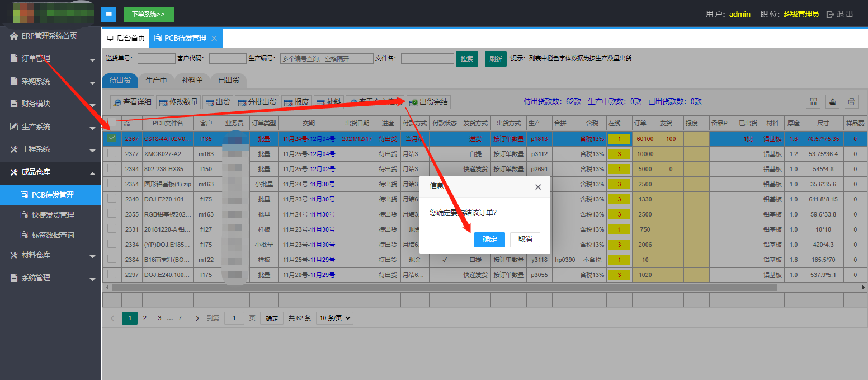868x380 pixels.
Task: Go to next page arrow
Action: [x=197, y=318]
